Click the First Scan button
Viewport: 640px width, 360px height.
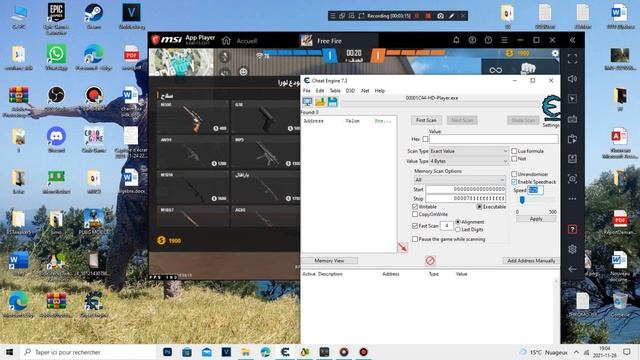(426, 120)
